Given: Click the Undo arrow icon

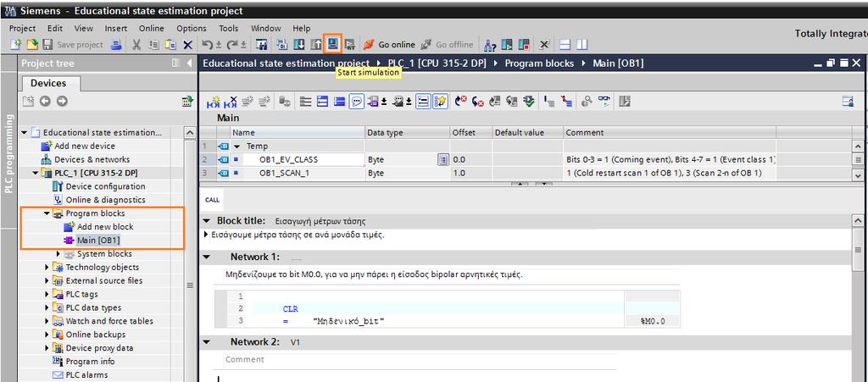Looking at the screenshot, I should [207, 44].
